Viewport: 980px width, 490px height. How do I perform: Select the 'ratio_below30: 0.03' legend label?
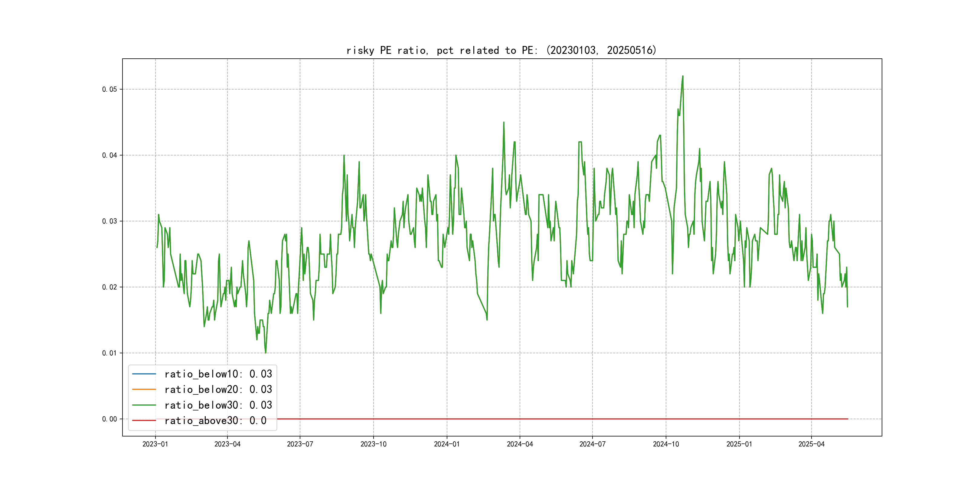(218, 405)
